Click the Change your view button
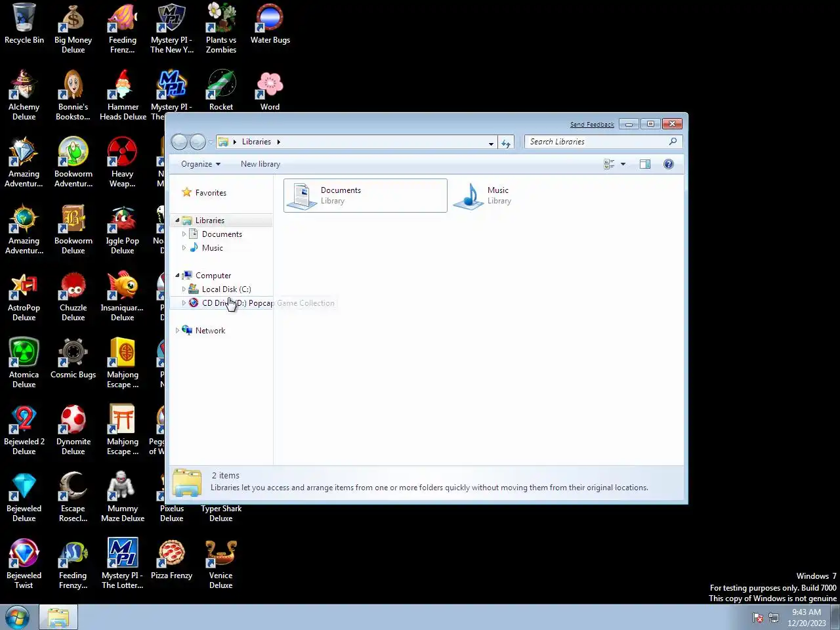The height and width of the screenshot is (630, 840). 609,164
